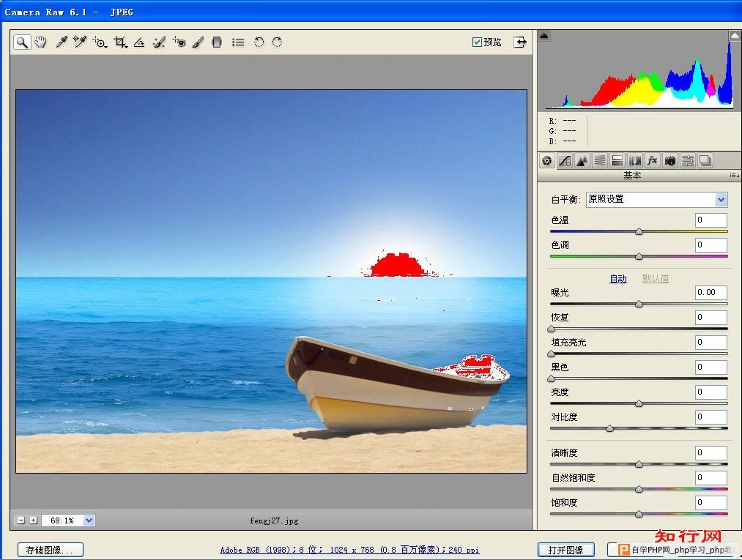Toggle the 预览 preview checkbox
742x560 pixels.
coord(477,42)
